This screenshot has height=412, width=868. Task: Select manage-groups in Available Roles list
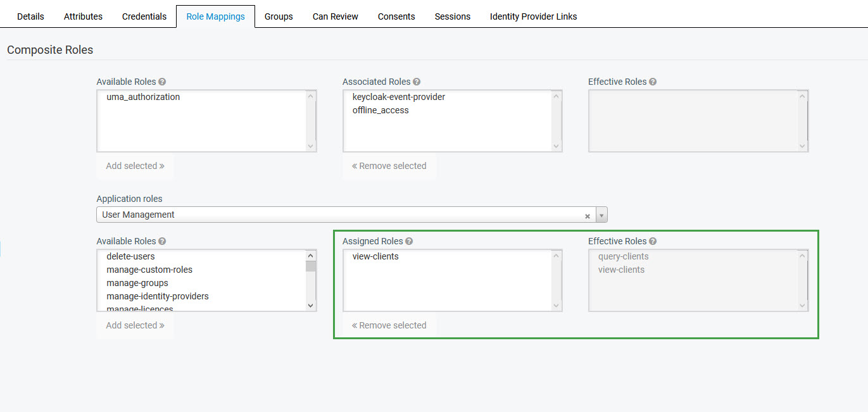(x=137, y=283)
